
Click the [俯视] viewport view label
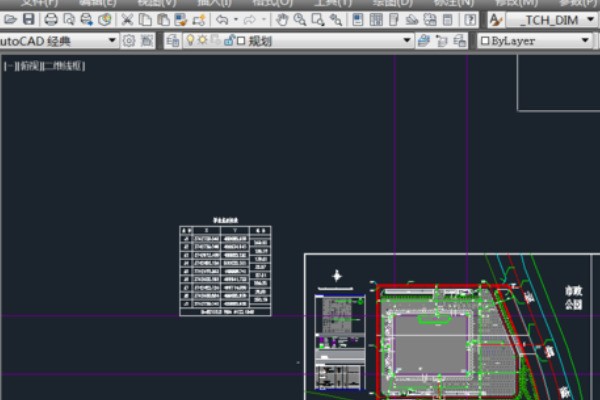(32, 66)
